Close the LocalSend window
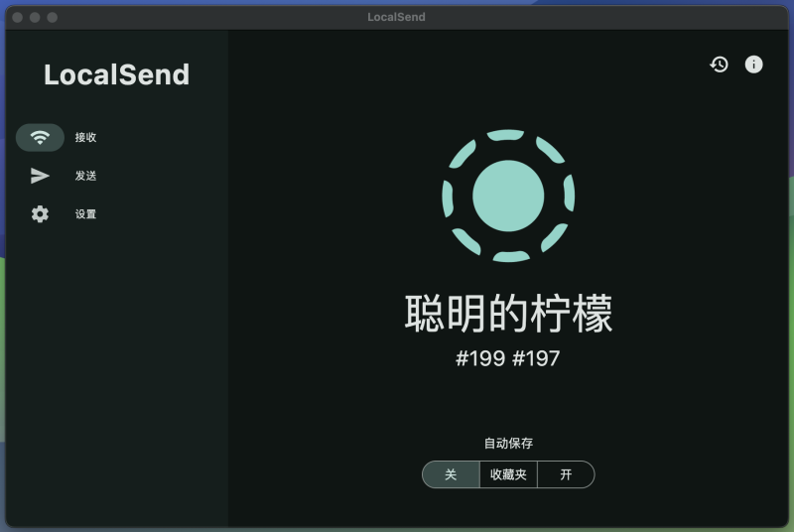 [x=18, y=17]
